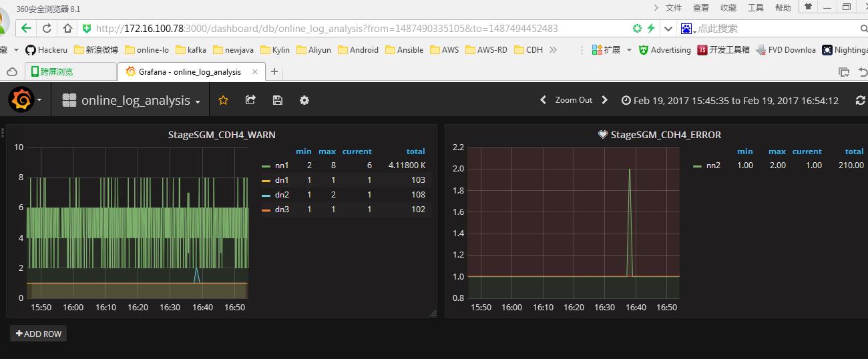The height and width of the screenshot is (359, 868).
Task: Toggle dn3 series in WARN legend
Action: point(281,209)
